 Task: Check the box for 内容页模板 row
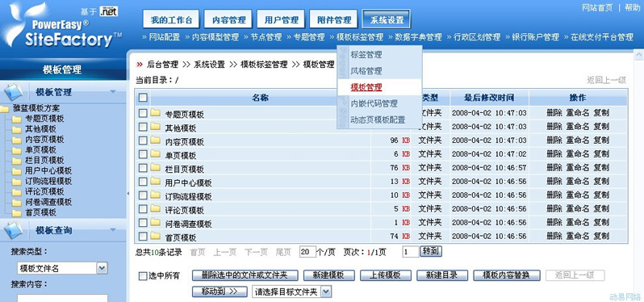coord(143,141)
